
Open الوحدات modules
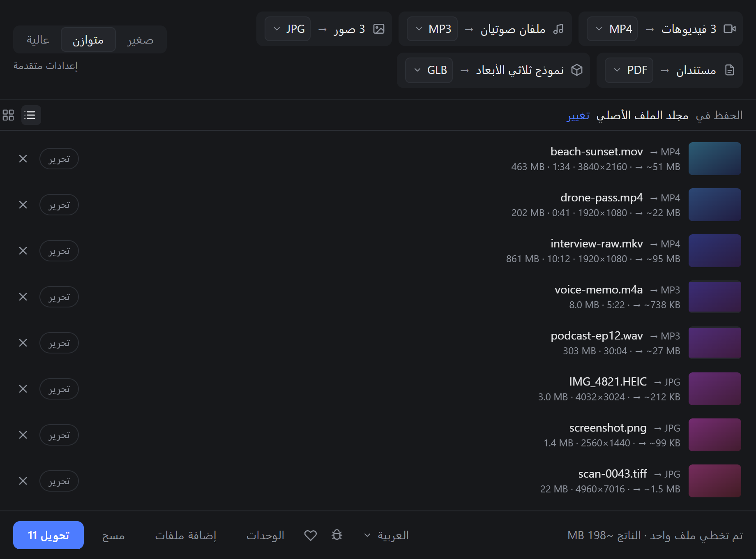click(265, 535)
